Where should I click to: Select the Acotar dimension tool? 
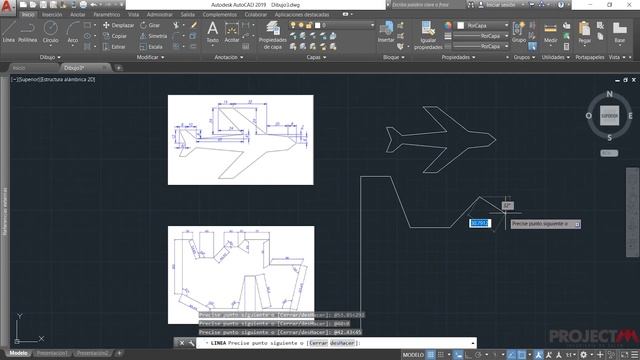click(231, 32)
